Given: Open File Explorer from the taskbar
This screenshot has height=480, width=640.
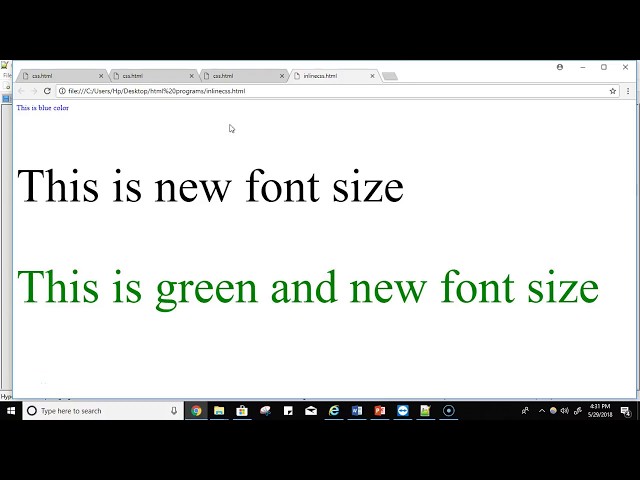Looking at the screenshot, I should [219, 411].
